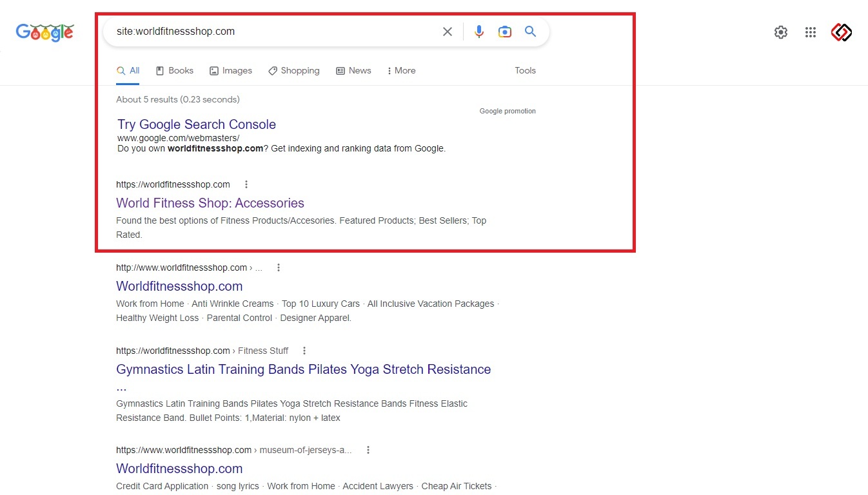Screen dimensions: 868x495
Task: Switch to the News tab
Action: [x=353, y=71]
